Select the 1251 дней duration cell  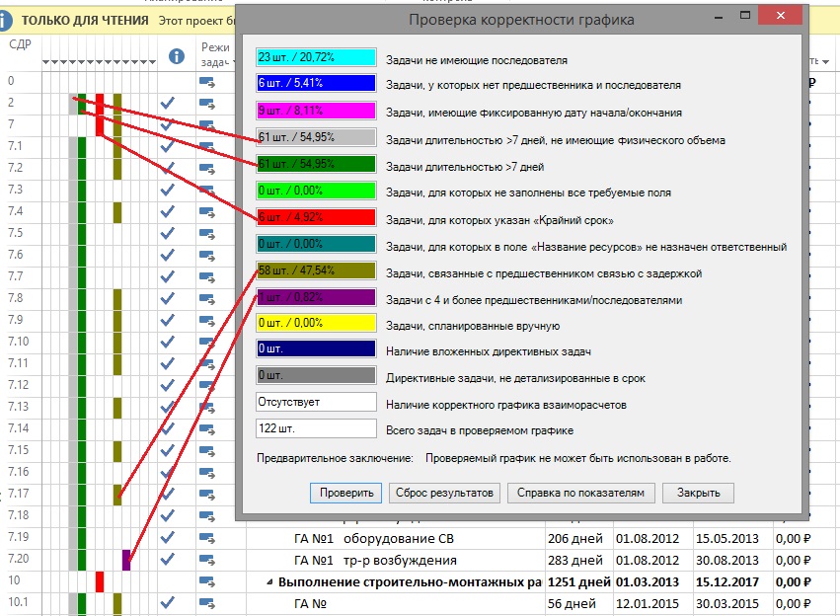point(579,582)
